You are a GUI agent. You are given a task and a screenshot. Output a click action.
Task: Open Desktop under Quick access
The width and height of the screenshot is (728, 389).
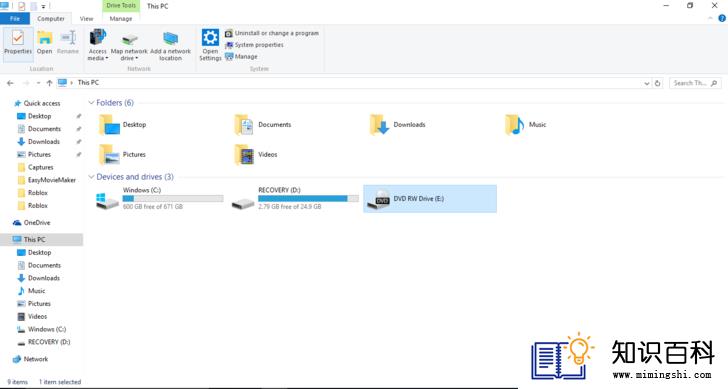click(39, 116)
